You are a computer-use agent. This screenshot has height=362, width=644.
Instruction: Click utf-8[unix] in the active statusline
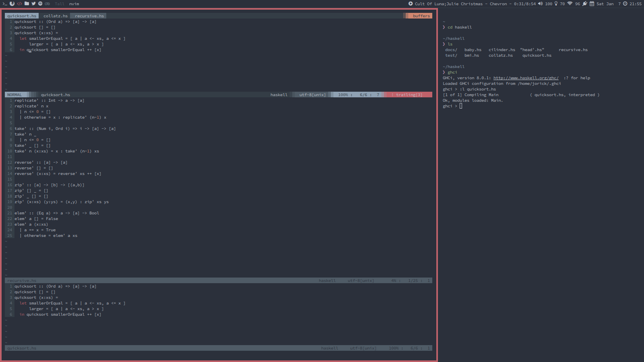(x=312, y=95)
